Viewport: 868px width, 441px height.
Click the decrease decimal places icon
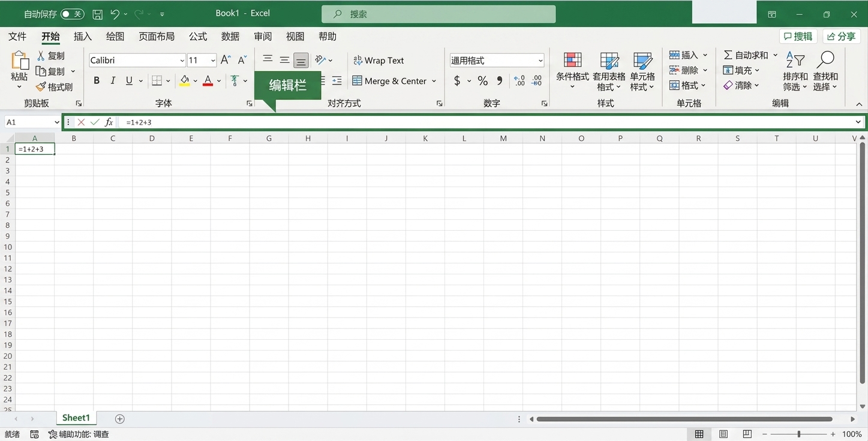(x=537, y=80)
